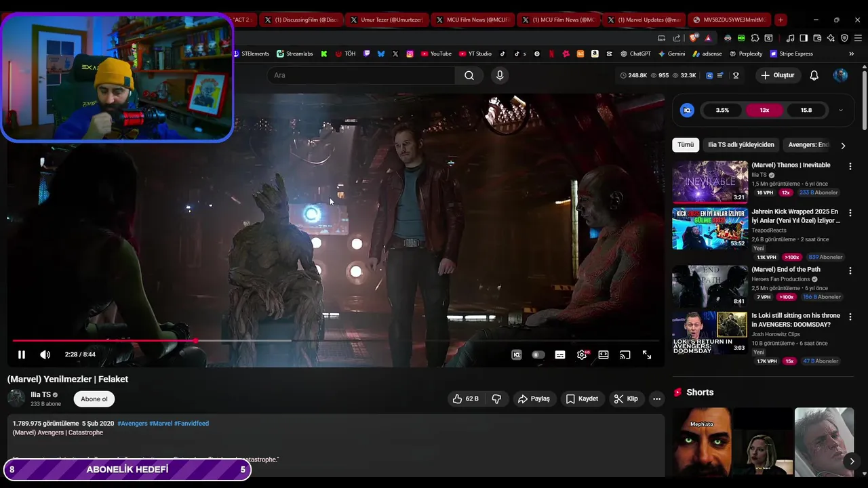Click the vidIQ 13x score pill
868x488 pixels.
tap(764, 110)
